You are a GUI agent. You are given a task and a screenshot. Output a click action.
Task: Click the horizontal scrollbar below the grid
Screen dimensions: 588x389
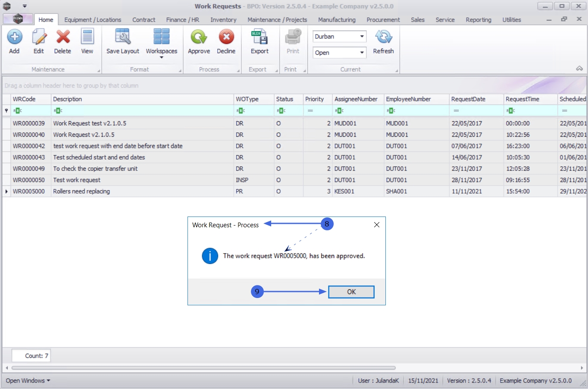pyautogui.click(x=203, y=368)
